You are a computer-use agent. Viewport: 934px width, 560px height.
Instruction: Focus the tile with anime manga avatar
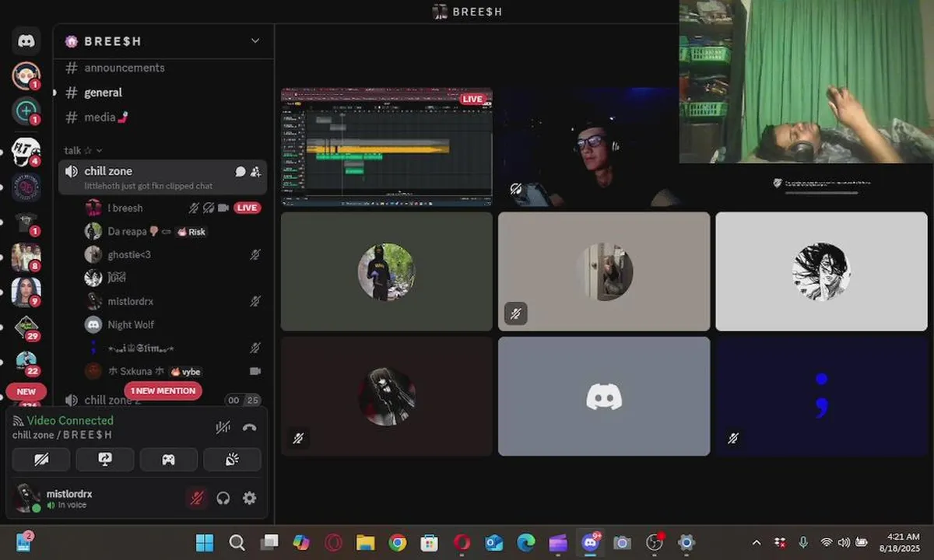822,271
